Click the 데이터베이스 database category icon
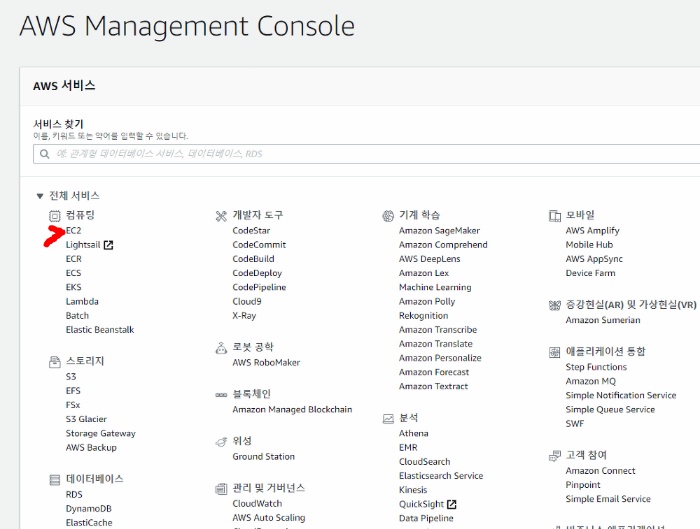The image size is (700, 529). pos(54,480)
